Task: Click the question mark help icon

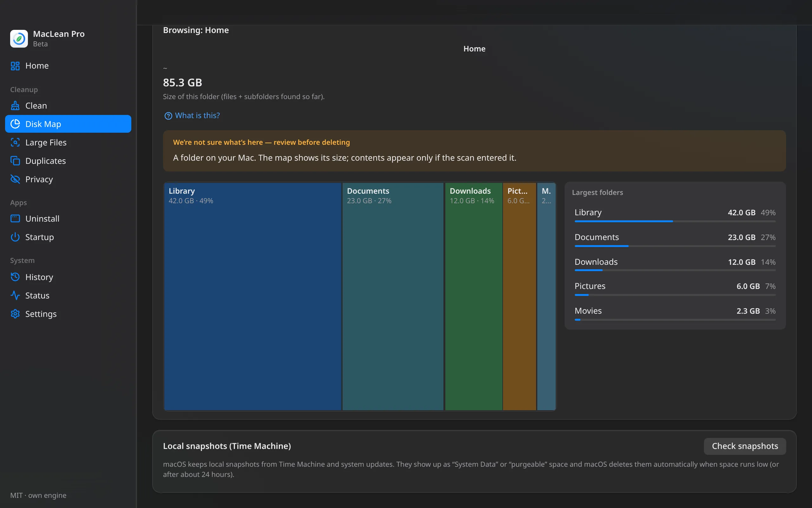Action: pos(168,116)
